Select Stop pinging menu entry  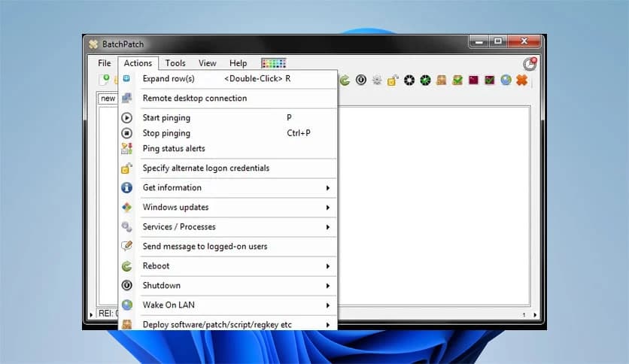(166, 133)
